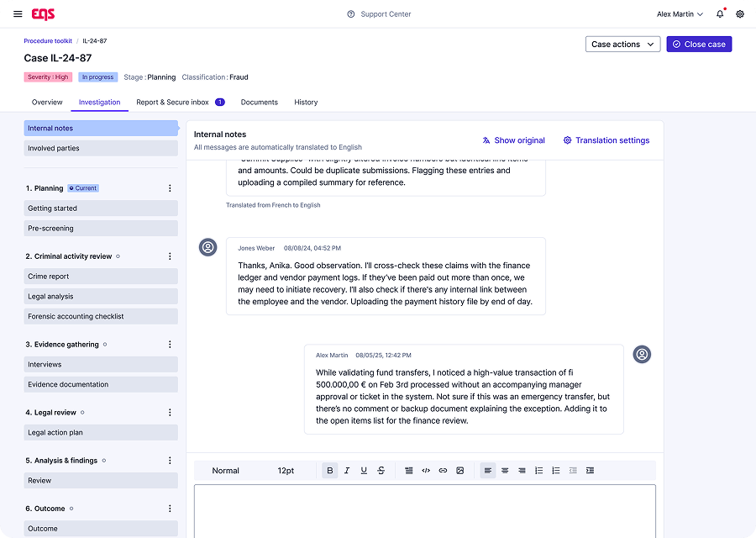756x538 pixels.
Task: Insert a block quote
Action: coord(409,471)
